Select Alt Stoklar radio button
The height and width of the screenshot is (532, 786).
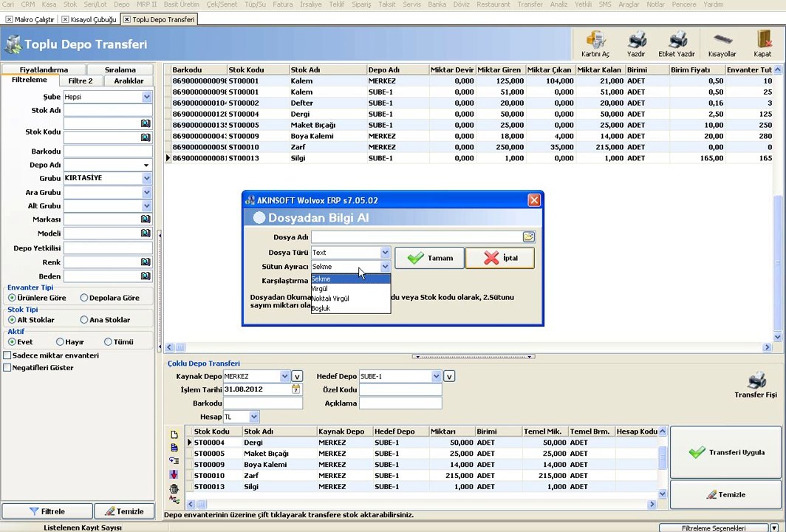(12, 320)
